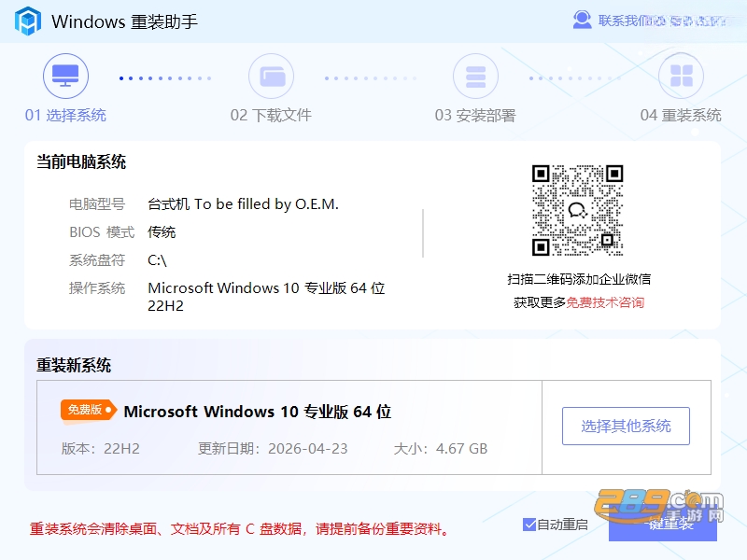Click the 系统盘符 label
The image size is (747, 560).
click(97, 260)
